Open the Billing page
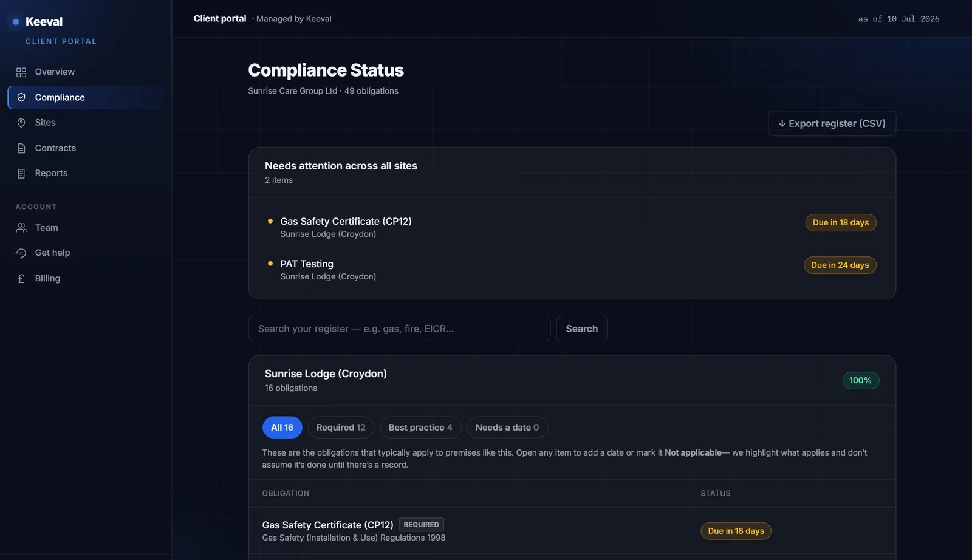Image resolution: width=972 pixels, height=560 pixels. pyautogui.click(x=86, y=278)
